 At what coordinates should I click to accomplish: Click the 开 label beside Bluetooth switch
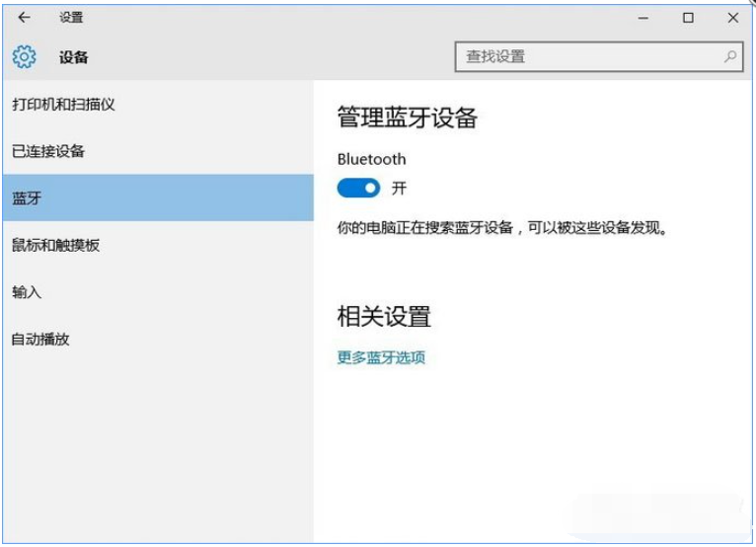click(x=399, y=188)
